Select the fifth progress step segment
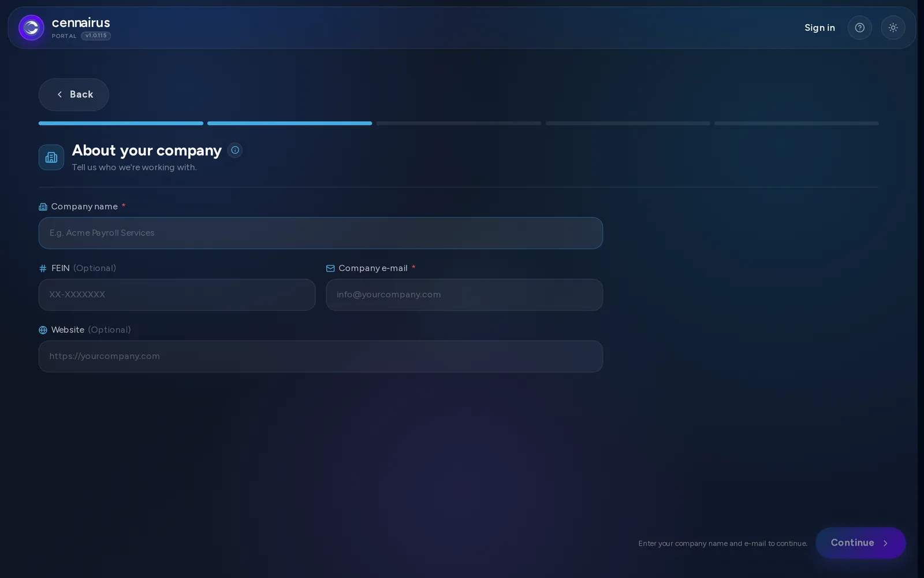Image resolution: width=924 pixels, height=578 pixels. (796, 123)
